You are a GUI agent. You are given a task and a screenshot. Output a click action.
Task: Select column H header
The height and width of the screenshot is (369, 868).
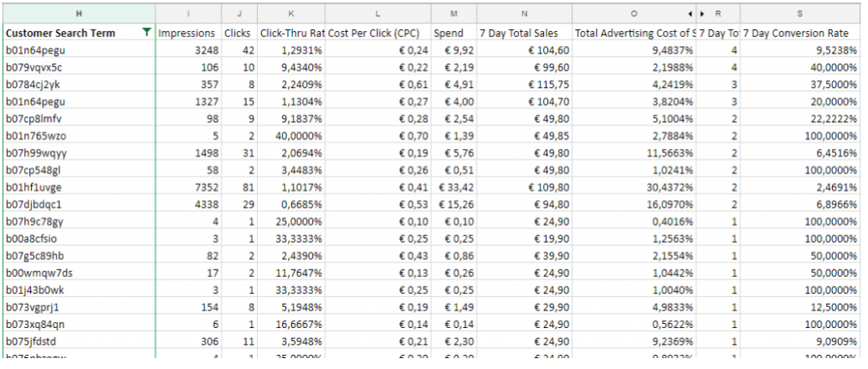coord(79,13)
